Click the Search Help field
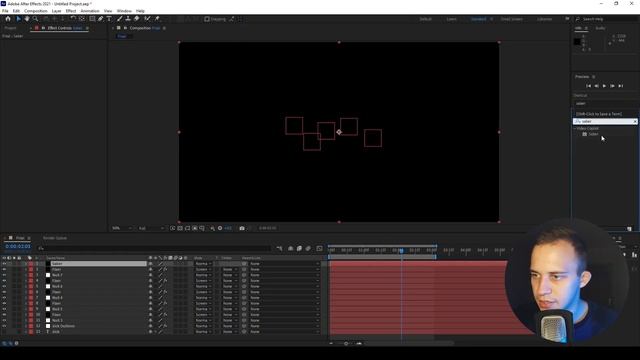Image resolution: width=640 pixels, height=360 pixels. [606, 19]
